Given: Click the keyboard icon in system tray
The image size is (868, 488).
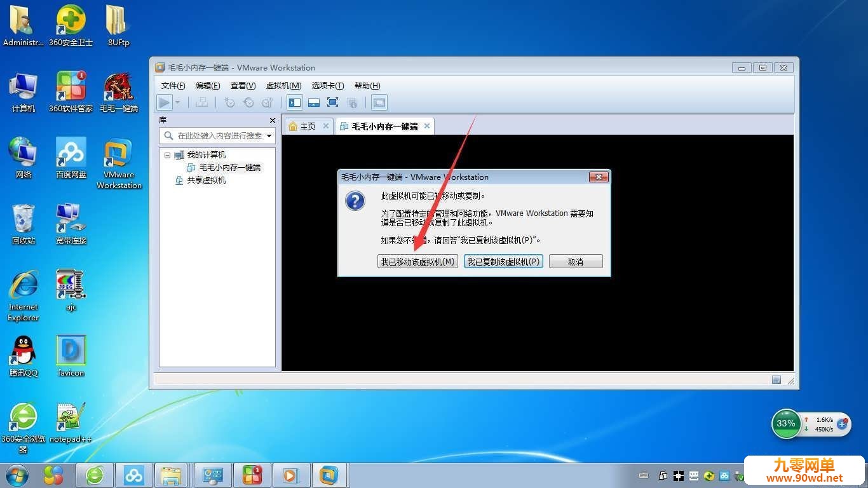Looking at the screenshot, I should [x=644, y=476].
